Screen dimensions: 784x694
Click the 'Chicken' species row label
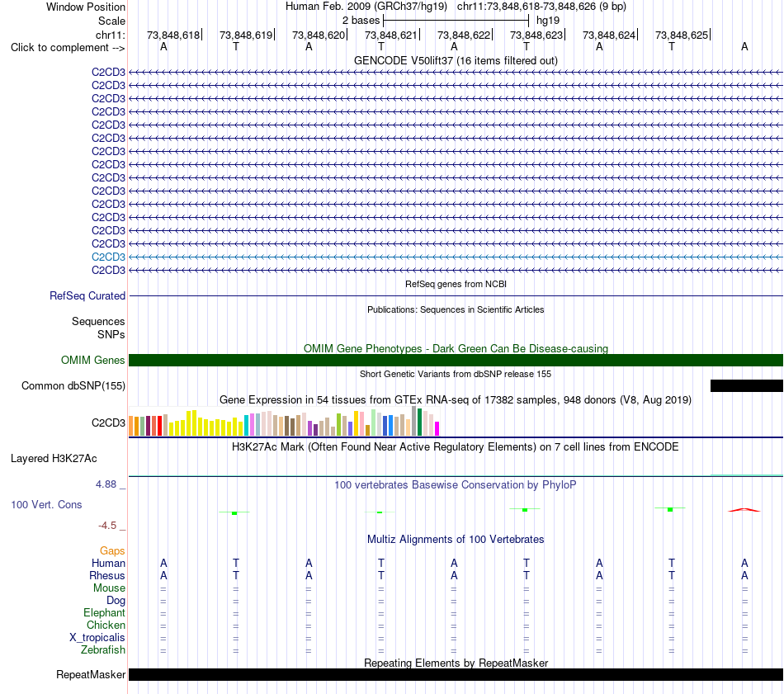tap(106, 625)
